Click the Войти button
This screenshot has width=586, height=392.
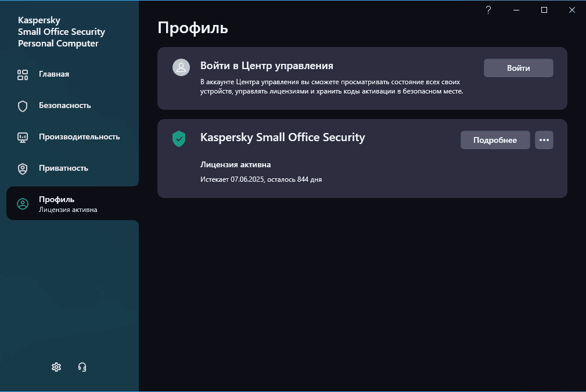(x=519, y=68)
